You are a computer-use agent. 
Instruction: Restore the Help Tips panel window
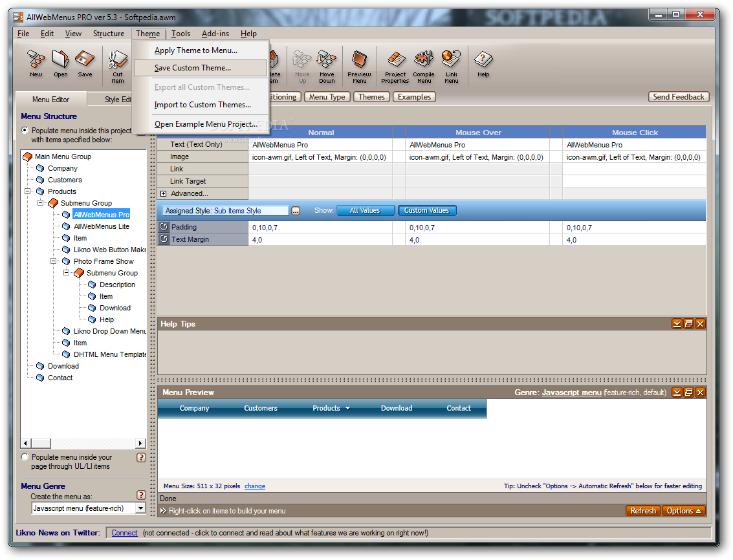pos(688,323)
